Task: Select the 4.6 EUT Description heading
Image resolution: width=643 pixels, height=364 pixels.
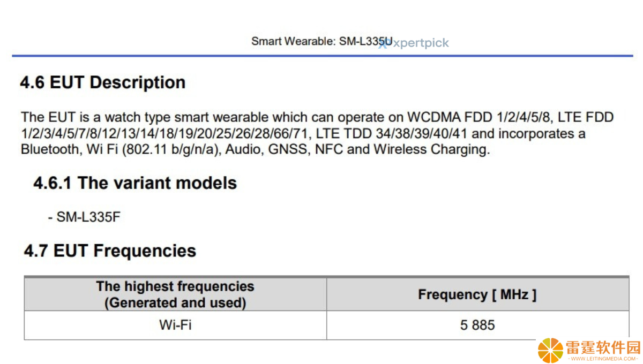Action: [103, 82]
